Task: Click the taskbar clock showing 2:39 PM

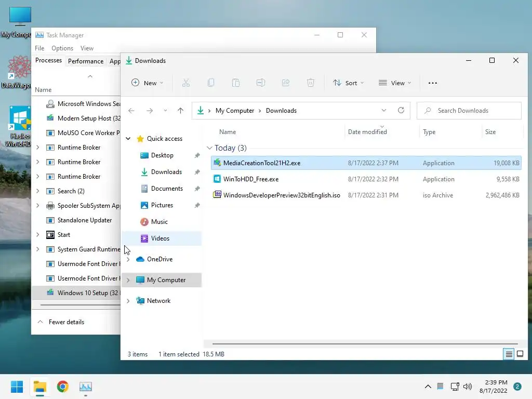Action: [493, 387]
